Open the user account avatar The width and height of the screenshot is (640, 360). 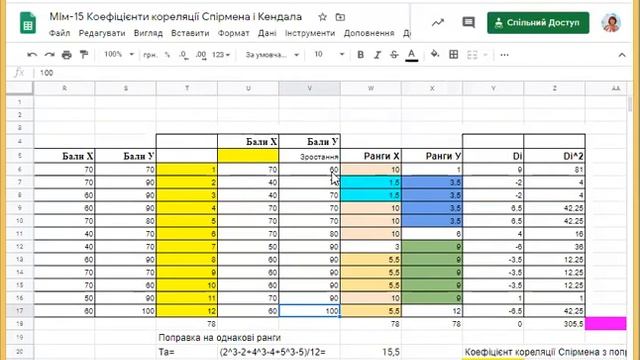(611, 22)
